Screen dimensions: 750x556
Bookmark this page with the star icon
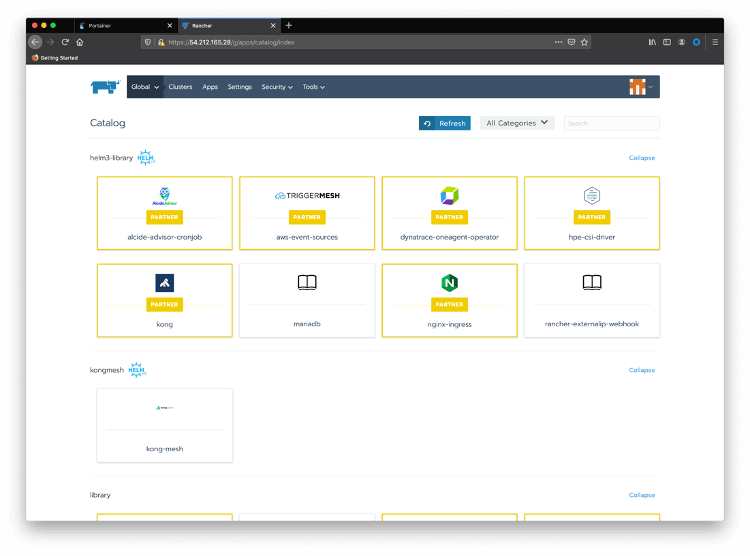click(585, 42)
